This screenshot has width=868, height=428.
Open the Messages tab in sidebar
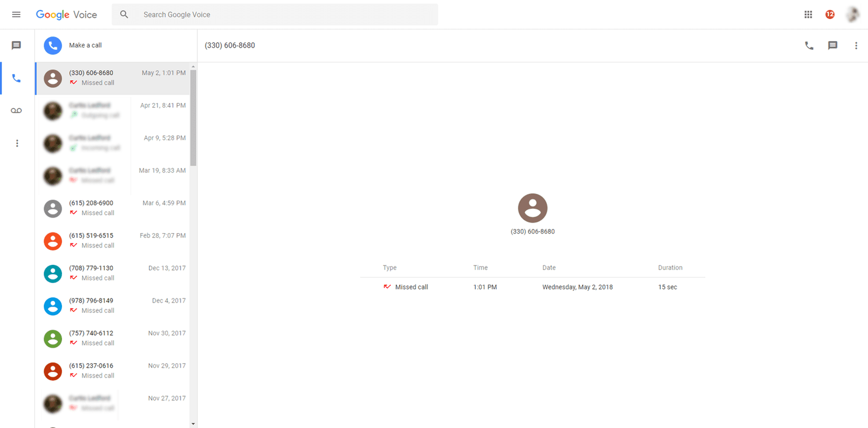(16, 45)
